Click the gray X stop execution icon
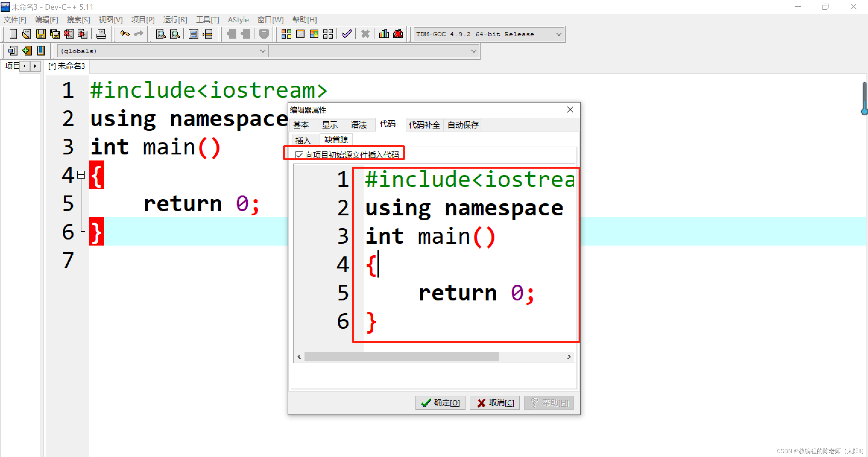The height and width of the screenshot is (457, 868). point(365,34)
